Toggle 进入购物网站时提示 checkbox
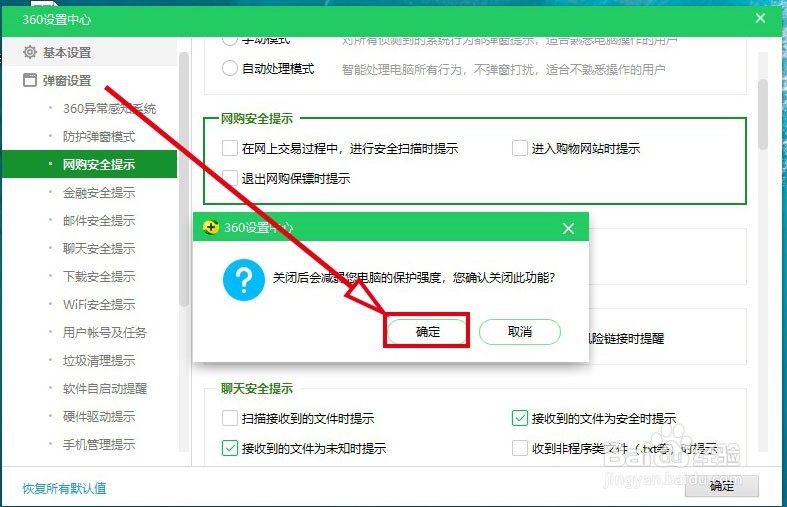The width and height of the screenshot is (787, 507). click(519, 149)
